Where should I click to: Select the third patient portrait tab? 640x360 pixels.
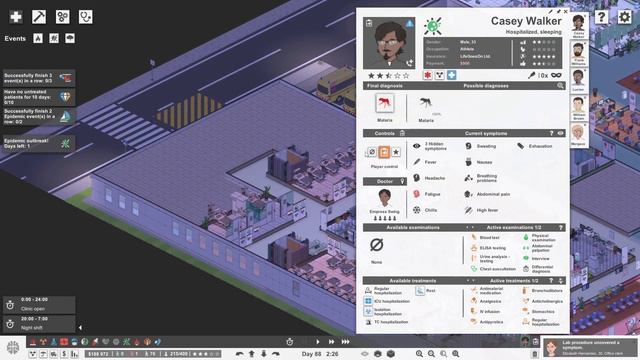(579, 80)
